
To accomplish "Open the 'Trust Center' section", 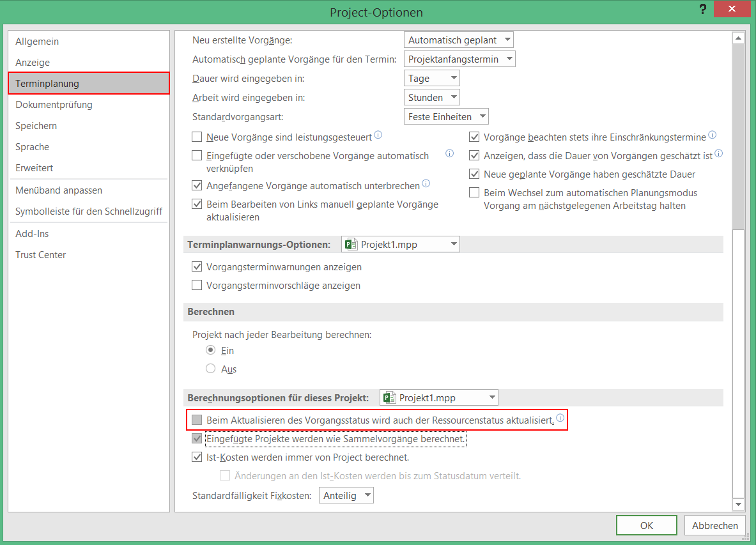I will tap(41, 255).
